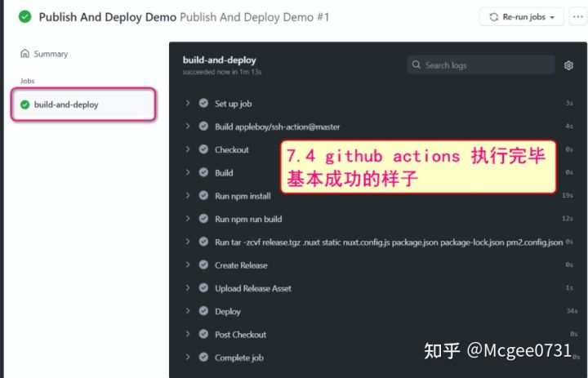Click the Run npm run build label

coord(248,219)
